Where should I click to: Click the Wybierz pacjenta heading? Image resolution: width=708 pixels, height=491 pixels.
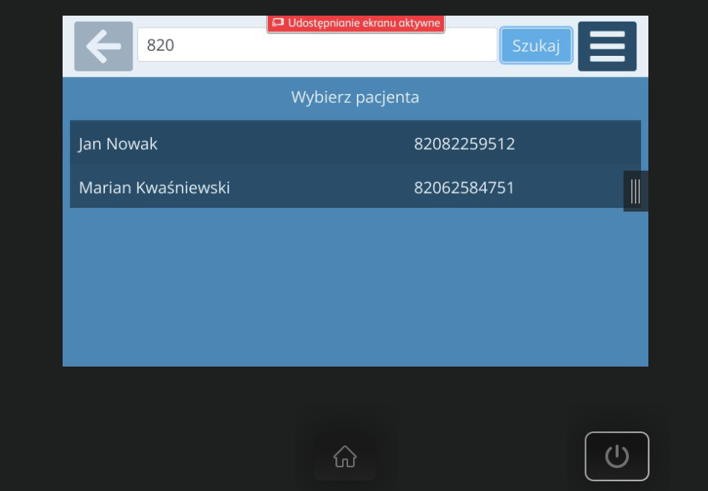point(355,97)
